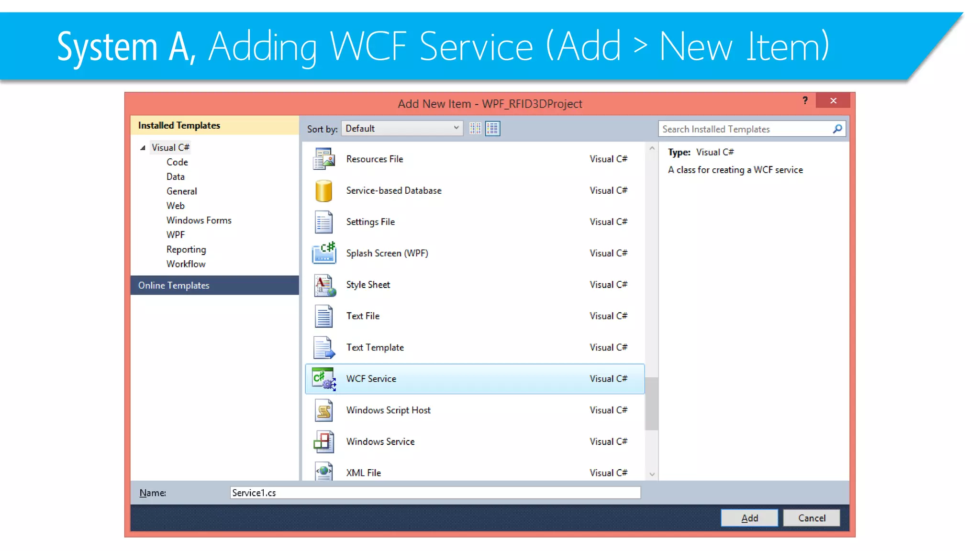Image resolution: width=980 pixels, height=551 pixels.
Task: Click the Settings File icon
Action: pyautogui.click(x=323, y=222)
